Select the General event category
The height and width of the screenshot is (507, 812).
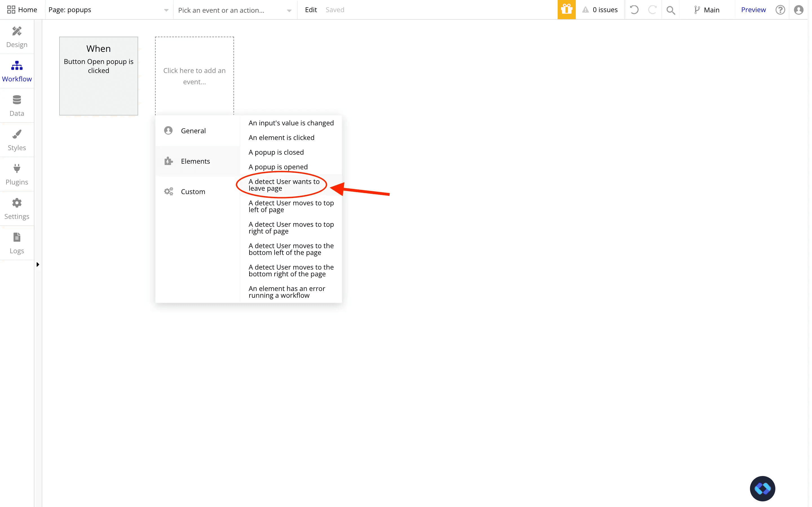tap(193, 131)
